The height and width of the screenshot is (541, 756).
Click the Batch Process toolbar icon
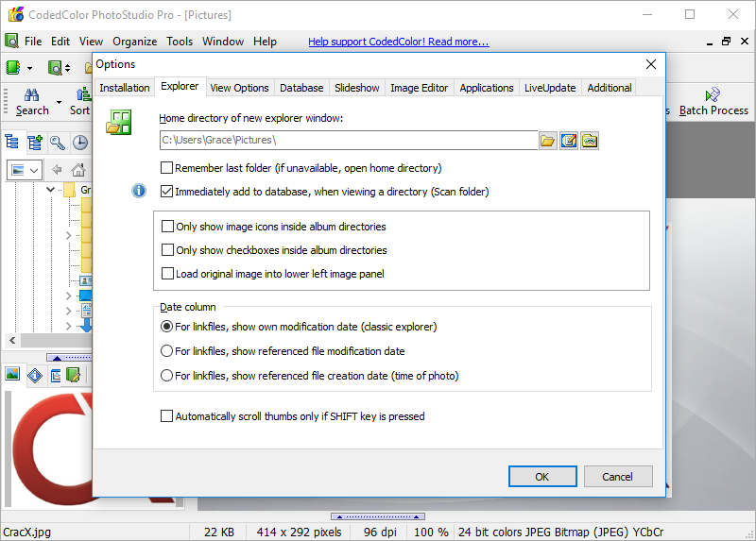[713, 94]
